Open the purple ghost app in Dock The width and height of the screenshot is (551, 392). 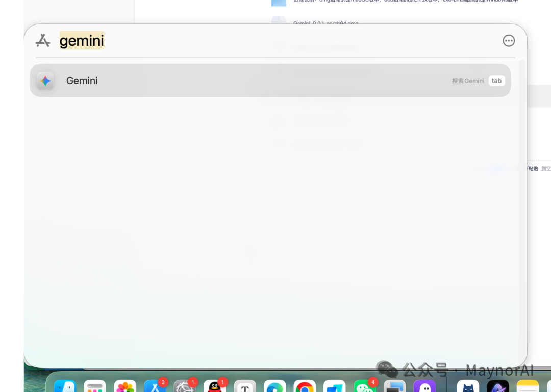[x=424, y=386]
